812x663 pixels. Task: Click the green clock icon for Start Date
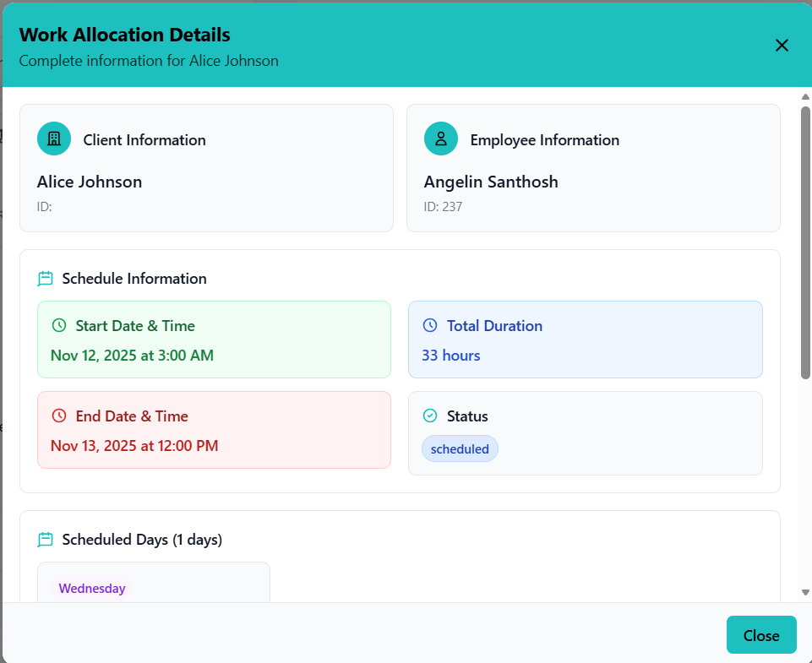58,325
